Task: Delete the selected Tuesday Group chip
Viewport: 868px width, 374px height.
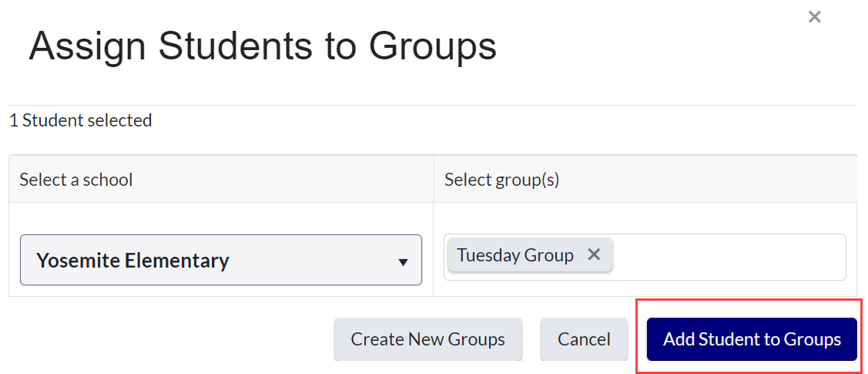Action: pos(594,254)
